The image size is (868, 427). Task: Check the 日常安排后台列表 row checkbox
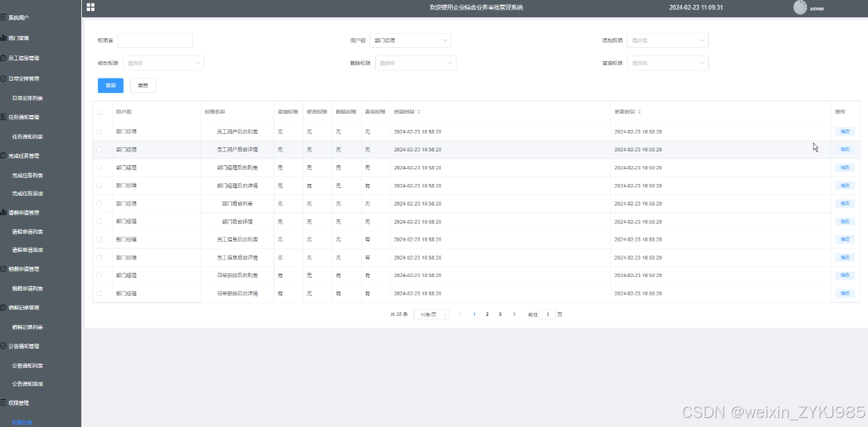[99, 275]
